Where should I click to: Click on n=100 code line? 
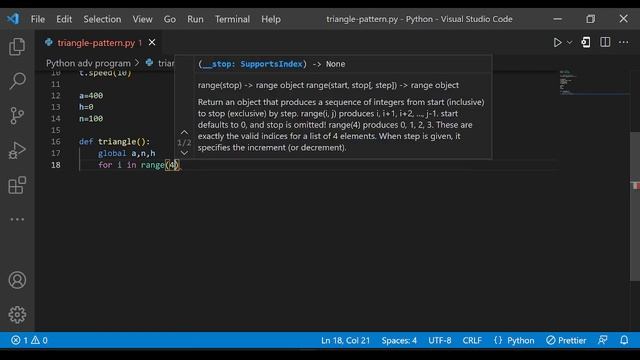pos(91,119)
